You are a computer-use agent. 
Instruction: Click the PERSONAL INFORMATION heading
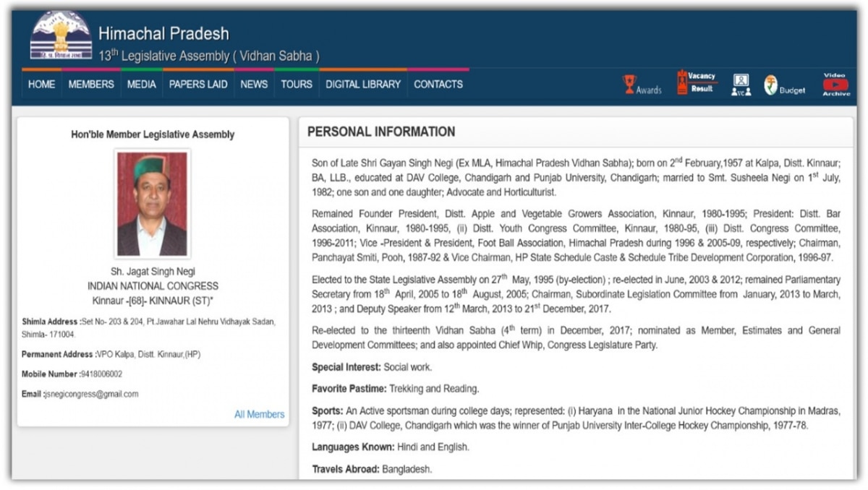tap(381, 132)
